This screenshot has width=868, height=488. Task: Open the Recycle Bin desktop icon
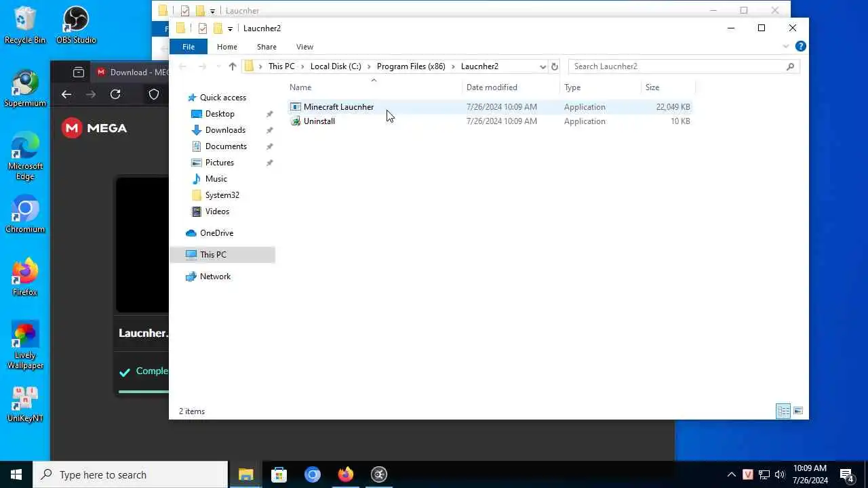tap(25, 25)
